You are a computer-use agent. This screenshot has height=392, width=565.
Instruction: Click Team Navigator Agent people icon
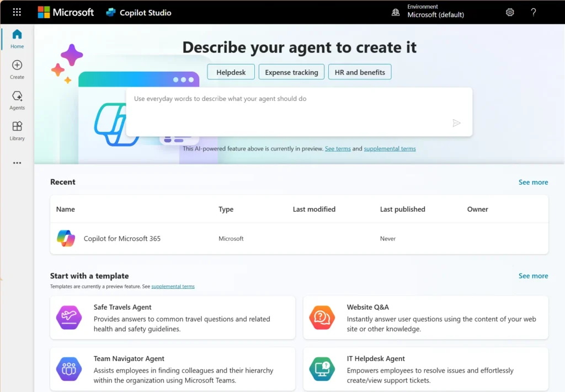(69, 369)
